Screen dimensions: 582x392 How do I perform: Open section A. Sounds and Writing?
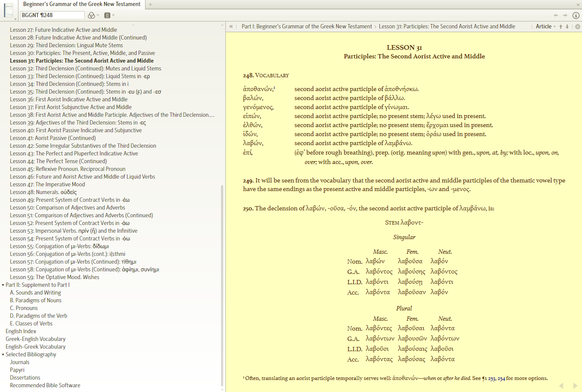pyautogui.click(x=36, y=293)
